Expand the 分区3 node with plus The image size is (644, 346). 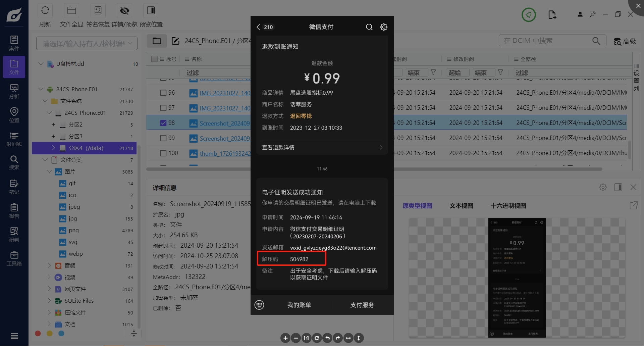click(53, 136)
